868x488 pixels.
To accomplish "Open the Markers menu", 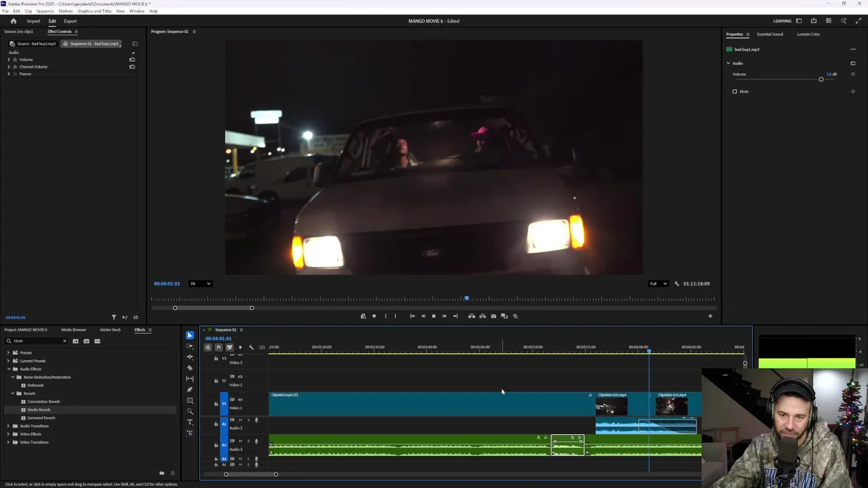I will point(66,11).
